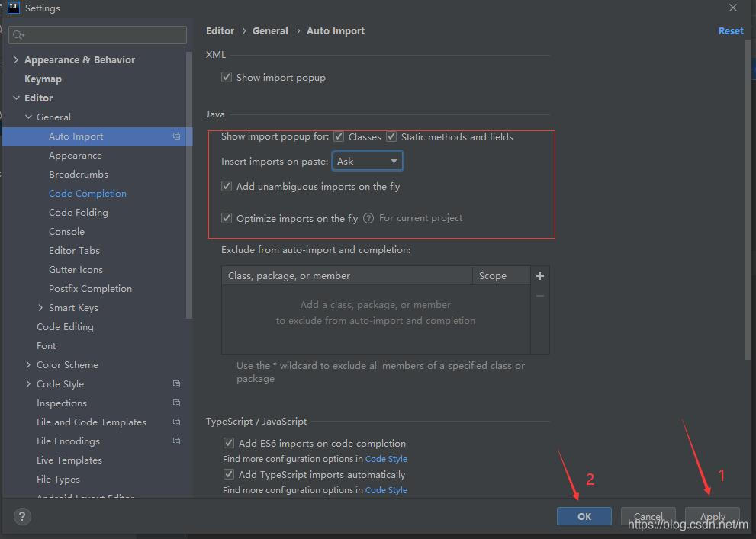Screen dimensions: 756x539
Task: Click the Cancel button
Action: tap(648, 516)
